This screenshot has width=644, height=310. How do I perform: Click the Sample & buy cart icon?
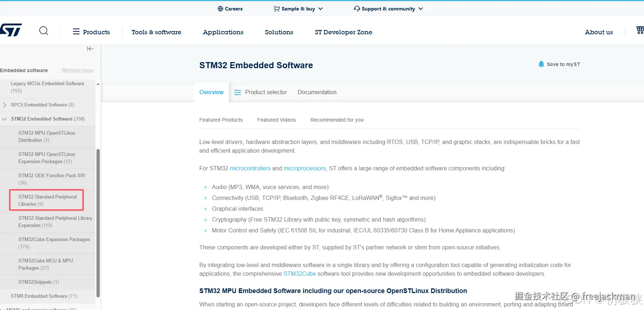[277, 9]
